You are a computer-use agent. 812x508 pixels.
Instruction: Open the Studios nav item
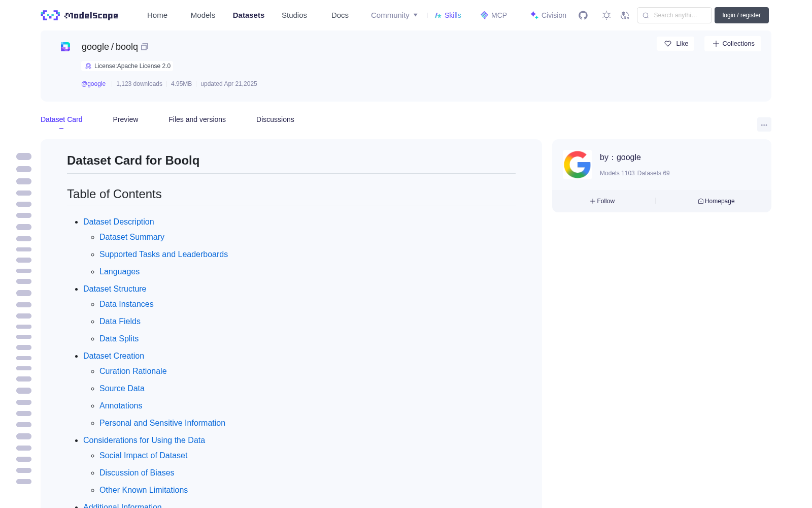coord(294,15)
